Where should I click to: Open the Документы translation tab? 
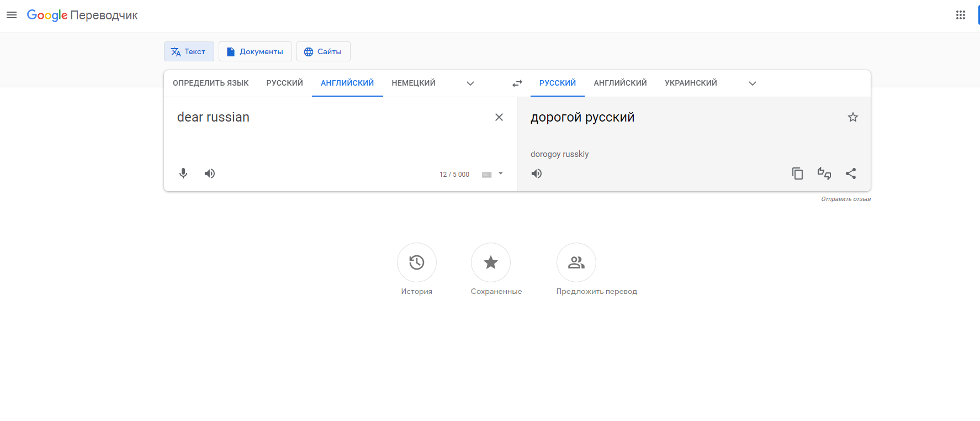[255, 51]
